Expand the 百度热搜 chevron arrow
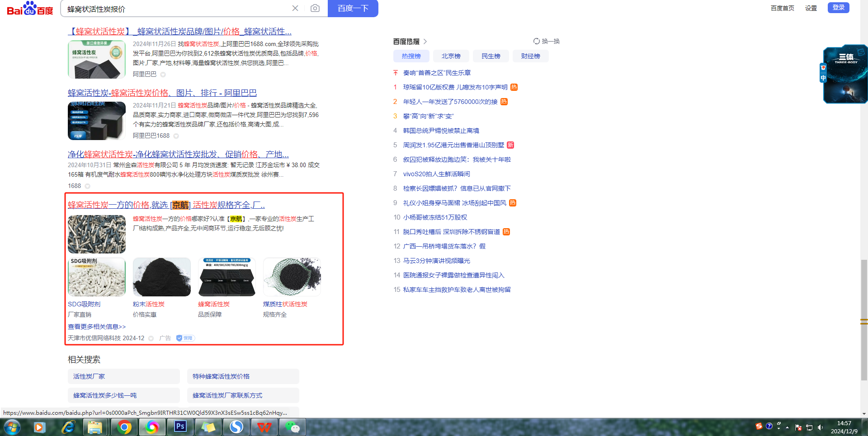This screenshot has height=436, width=868. coord(425,42)
